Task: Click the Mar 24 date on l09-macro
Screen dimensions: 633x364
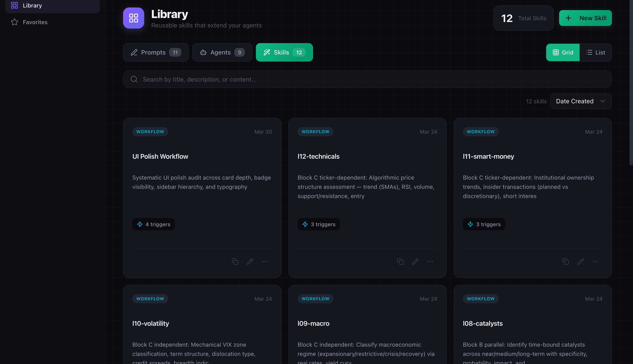Action: 428,299
